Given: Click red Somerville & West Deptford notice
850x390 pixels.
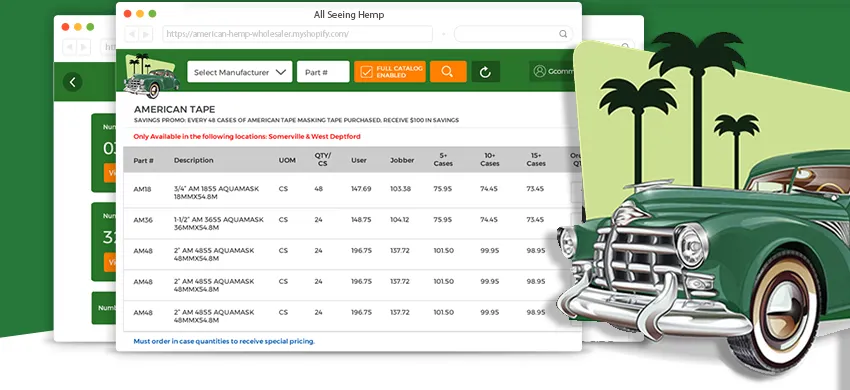Looking at the screenshot, I should click(247, 137).
